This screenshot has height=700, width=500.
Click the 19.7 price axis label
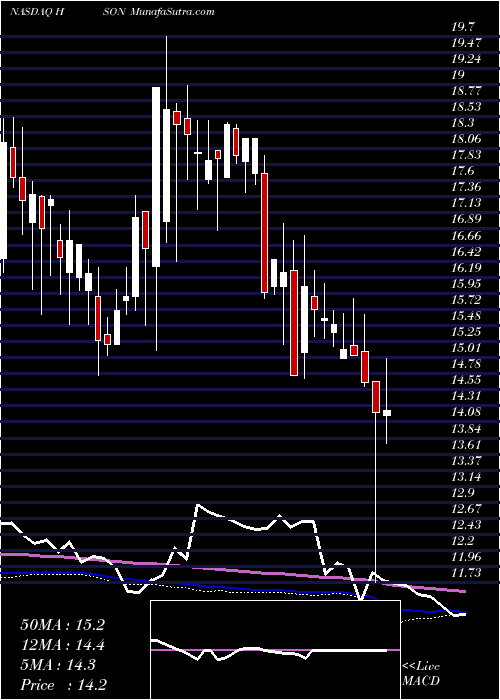click(462, 27)
